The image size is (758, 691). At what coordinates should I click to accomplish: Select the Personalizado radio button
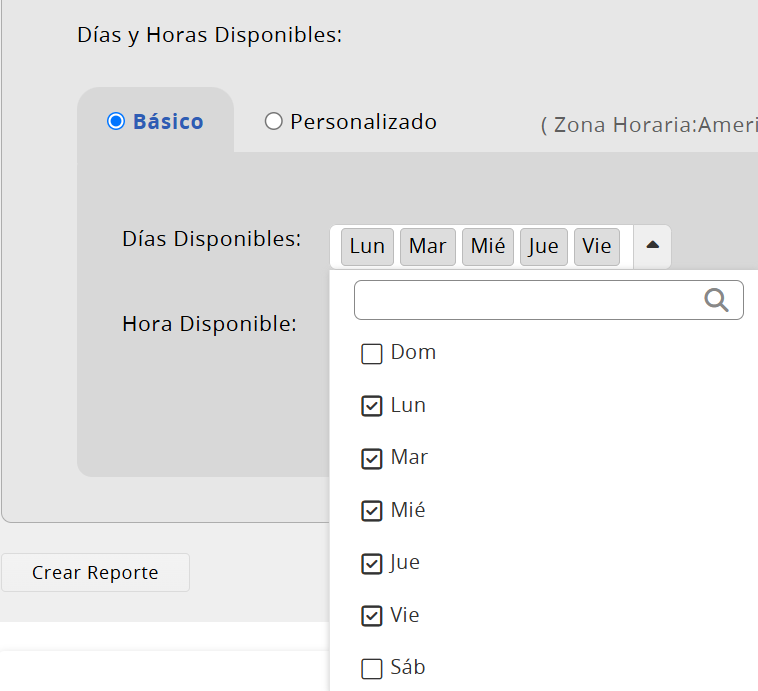click(274, 121)
